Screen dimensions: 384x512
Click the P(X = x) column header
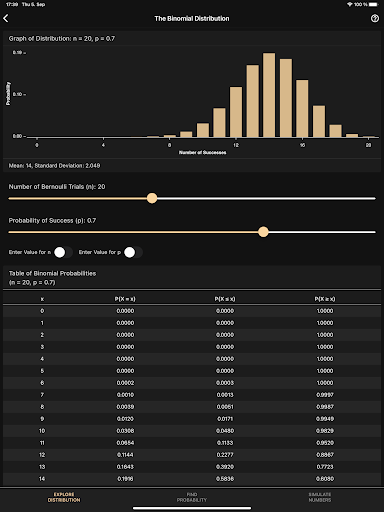click(125, 299)
